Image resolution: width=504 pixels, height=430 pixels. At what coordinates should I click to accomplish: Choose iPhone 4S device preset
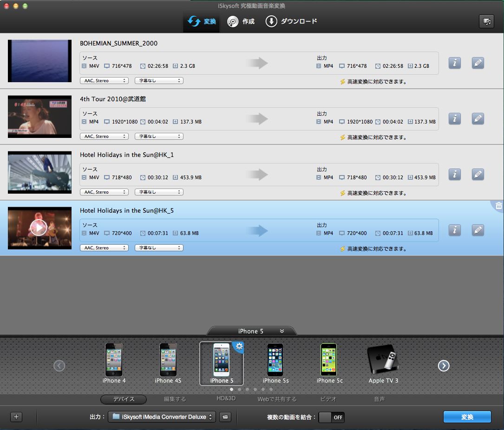168,363
